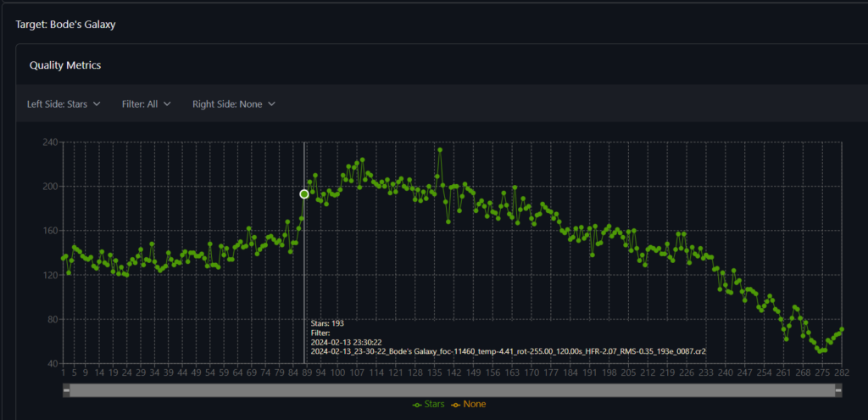The width and height of the screenshot is (868, 420).
Task: Click the first data point at frame 1
Action: (x=64, y=258)
